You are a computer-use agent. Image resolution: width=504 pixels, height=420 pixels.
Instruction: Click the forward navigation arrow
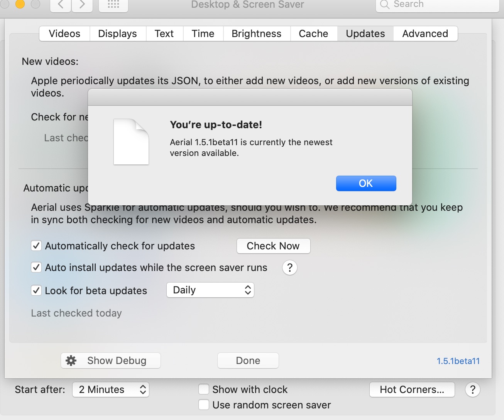coord(82,5)
